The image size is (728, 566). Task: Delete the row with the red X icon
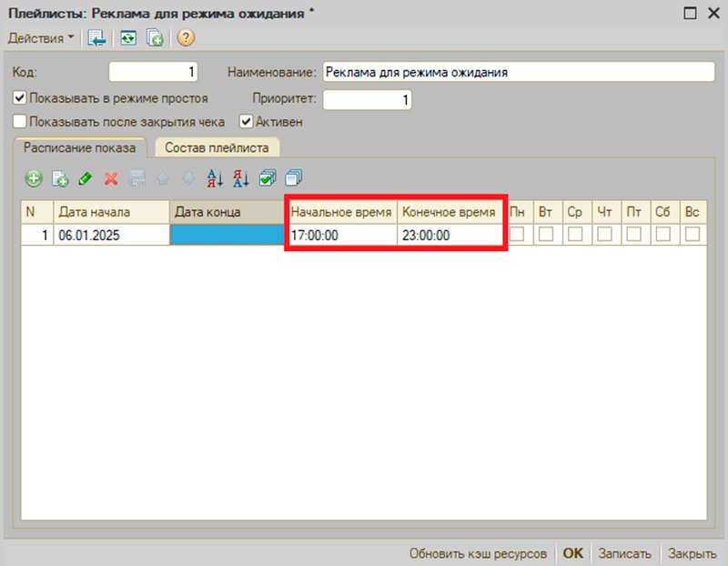[111, 178]
